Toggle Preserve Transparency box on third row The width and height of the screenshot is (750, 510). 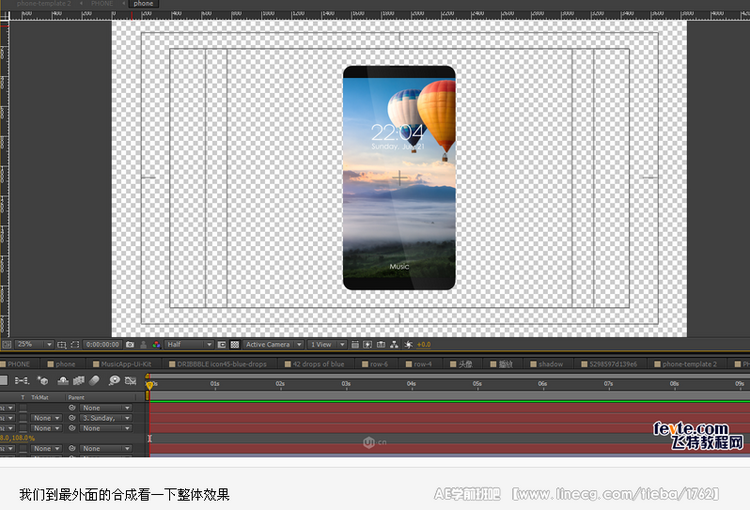coord(23,429)
